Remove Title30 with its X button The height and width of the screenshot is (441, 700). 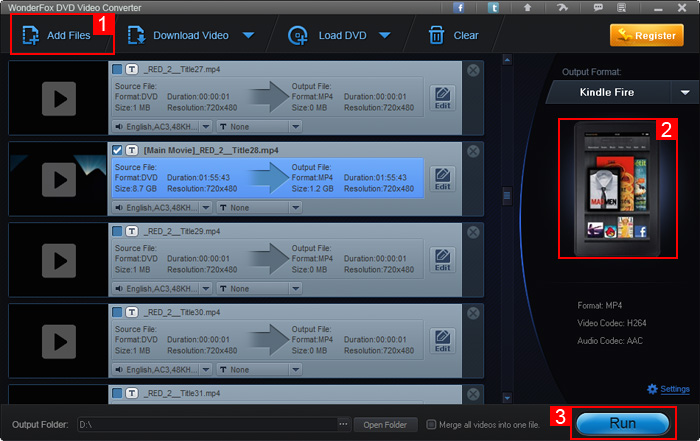473,313
